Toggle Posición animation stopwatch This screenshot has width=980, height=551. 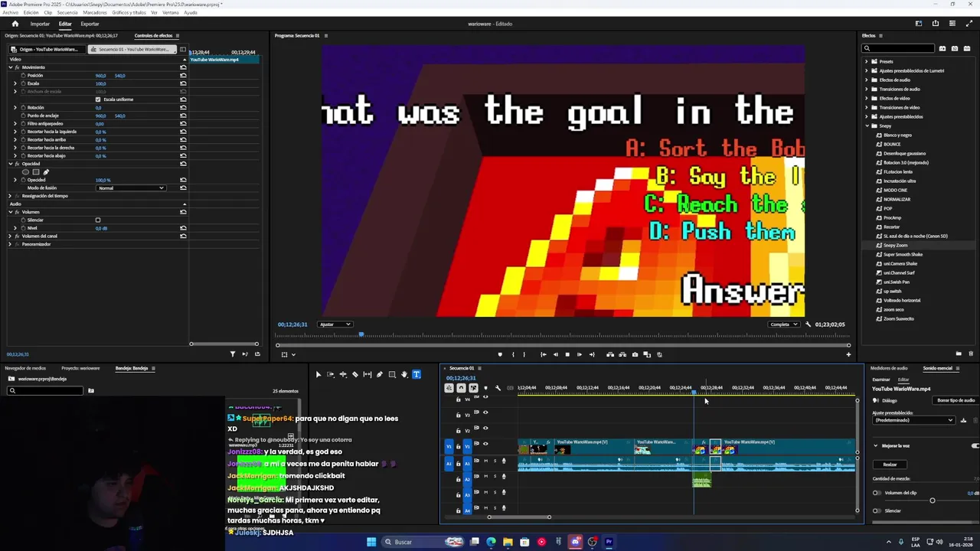(x=23, y=75)
